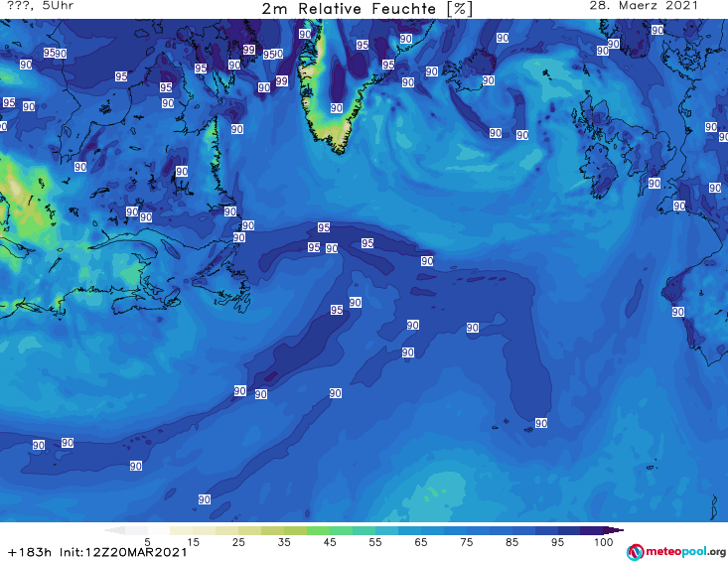Click the '100' label on the color scale
This screenshot has height=562, width=728.
(x=604, y=542)
